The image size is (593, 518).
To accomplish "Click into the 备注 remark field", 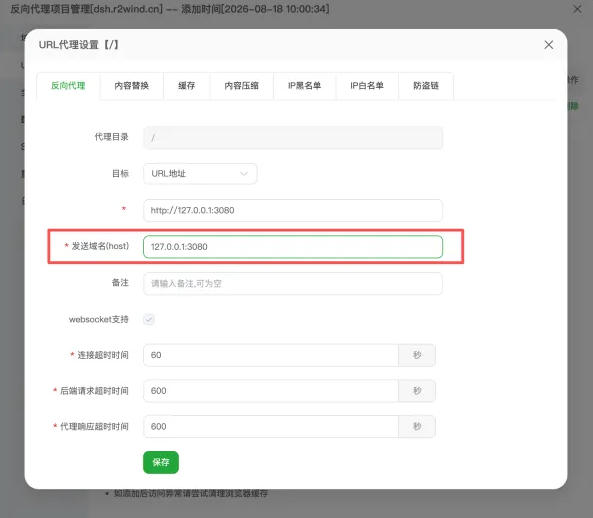I will (293, 284).
